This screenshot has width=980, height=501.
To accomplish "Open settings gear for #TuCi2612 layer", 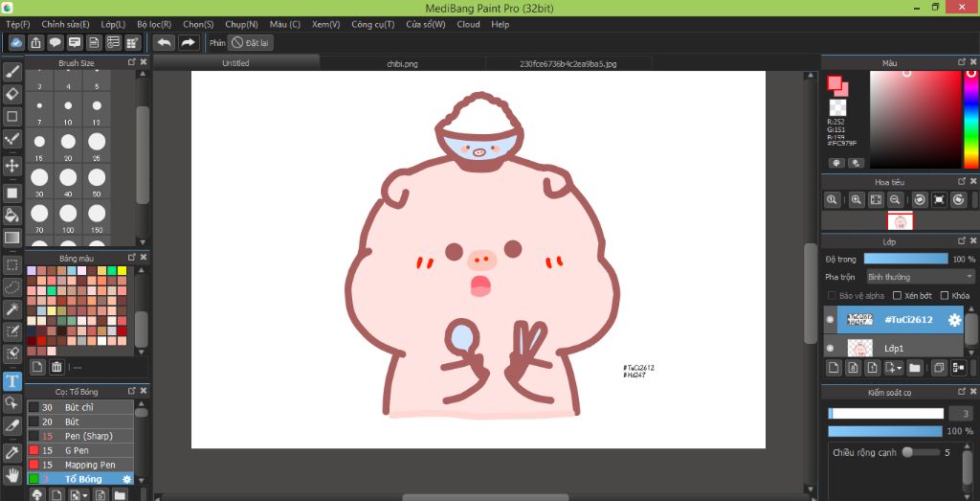I will click(954, 320).
